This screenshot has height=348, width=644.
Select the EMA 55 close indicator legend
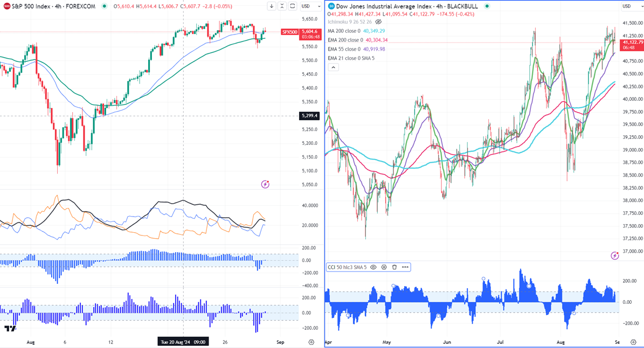point(344,49)
